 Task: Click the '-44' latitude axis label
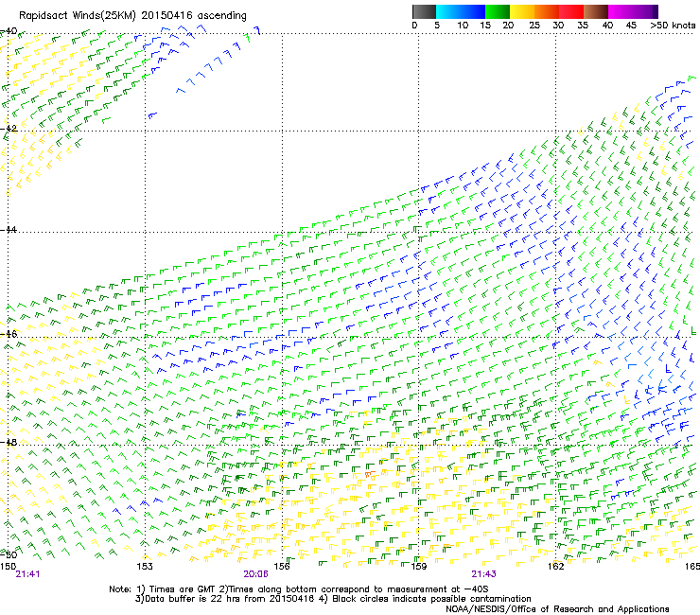click(9, 230)
